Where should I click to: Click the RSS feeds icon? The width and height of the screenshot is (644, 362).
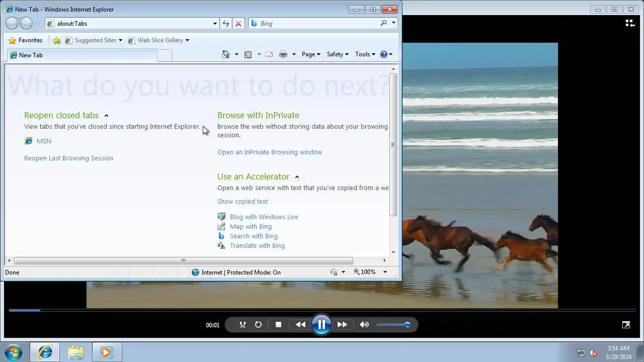[x=248, y=54]
